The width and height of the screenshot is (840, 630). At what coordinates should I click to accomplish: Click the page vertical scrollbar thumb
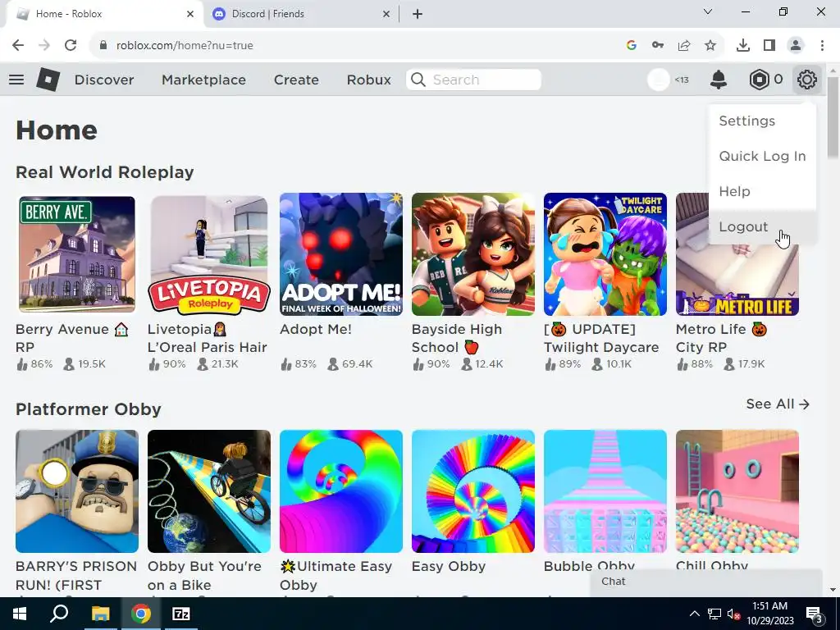tap(833, 116)
